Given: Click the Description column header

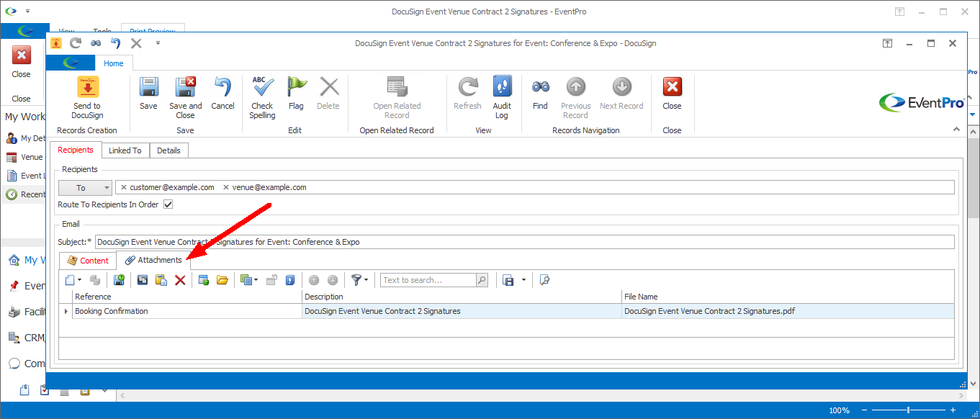Looking at the screenshot, I should tap(462, 297).
